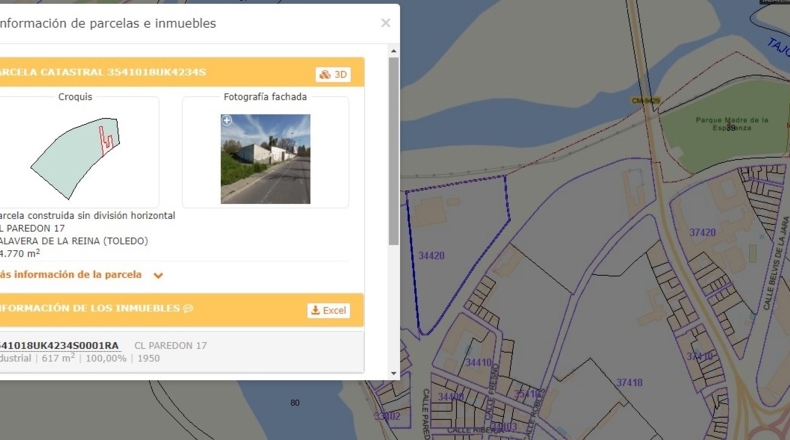Click the comment icon beside Información de los inmuebles
This screenshot has width=790, height=440.
(x=188, y=308)
